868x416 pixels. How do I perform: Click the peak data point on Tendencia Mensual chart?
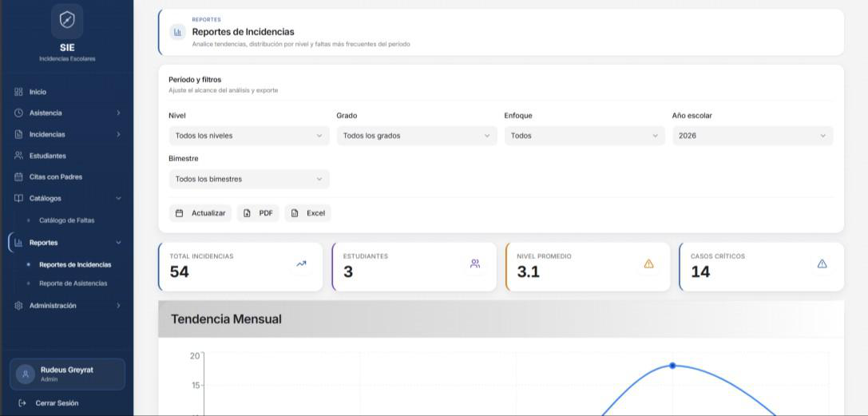pyautogui.click(x=672, y=366)
